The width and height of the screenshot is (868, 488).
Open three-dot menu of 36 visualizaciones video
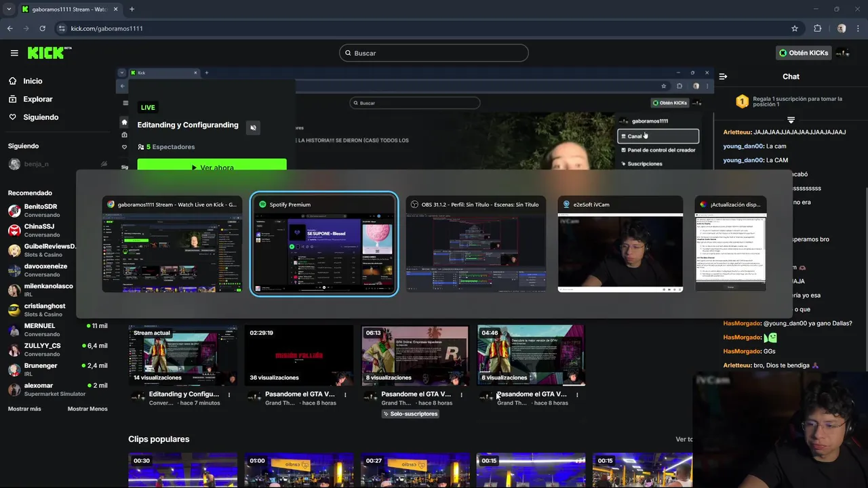click(x=345, y=394)
